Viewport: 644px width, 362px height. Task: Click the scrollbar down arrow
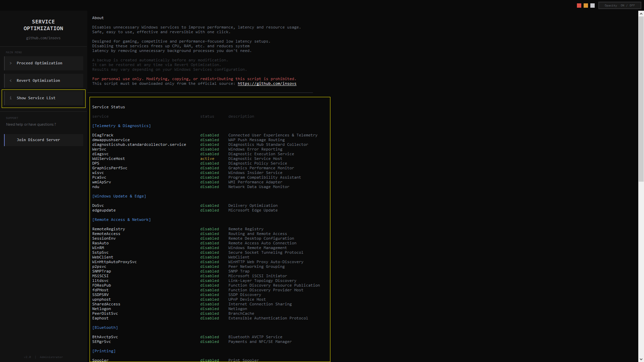(641, 359)
